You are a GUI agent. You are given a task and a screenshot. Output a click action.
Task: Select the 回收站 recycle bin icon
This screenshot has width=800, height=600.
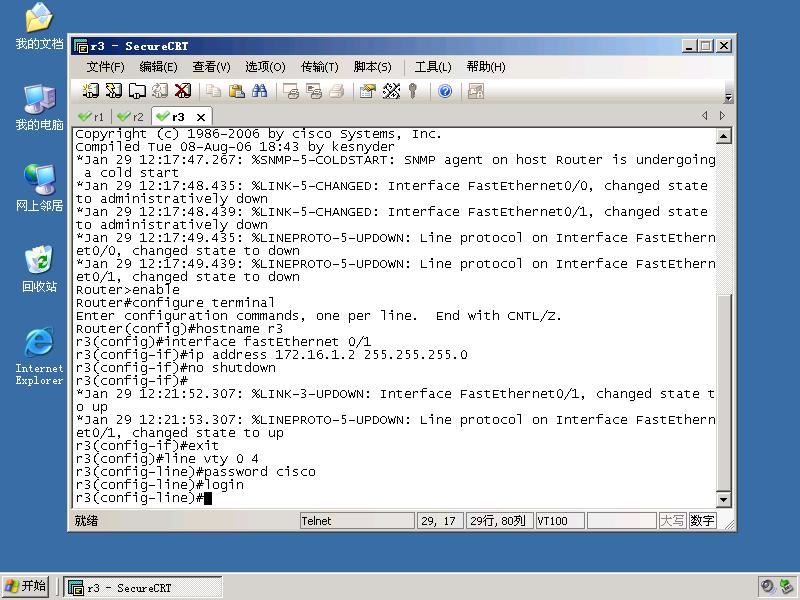[x=39, y=269]
